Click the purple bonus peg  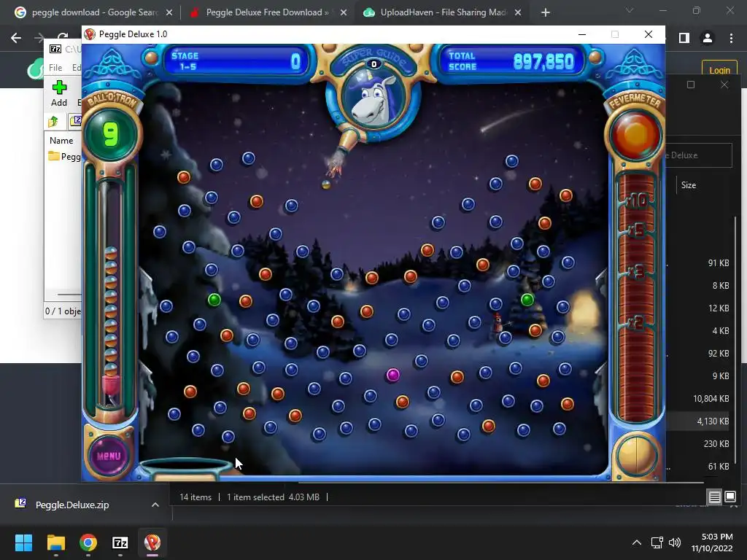click(392, 375)
